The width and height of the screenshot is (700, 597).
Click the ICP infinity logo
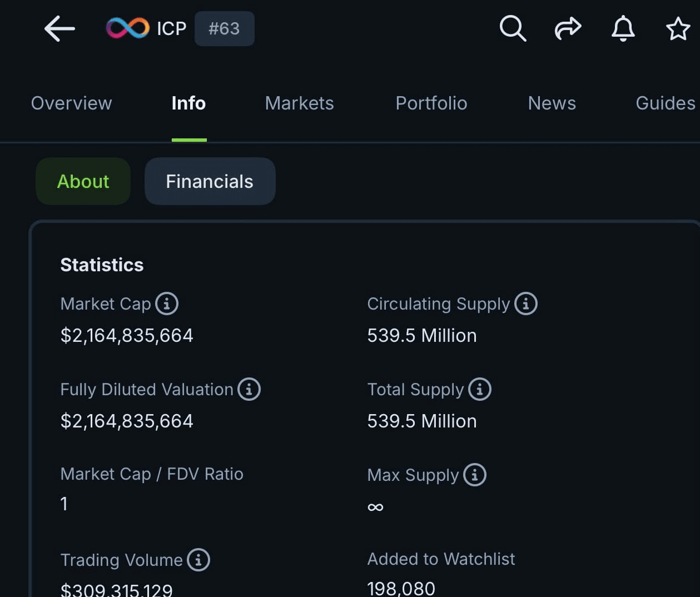[128, 28]
